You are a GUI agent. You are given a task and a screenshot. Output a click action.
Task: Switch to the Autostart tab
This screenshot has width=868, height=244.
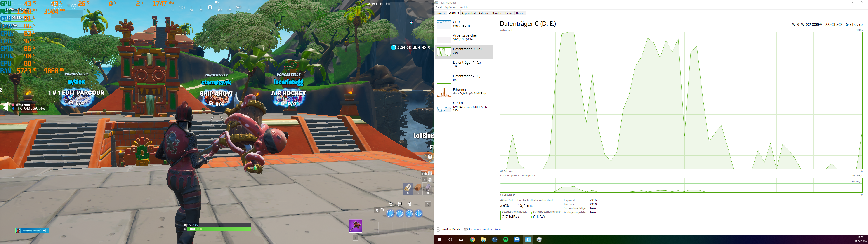484,13
